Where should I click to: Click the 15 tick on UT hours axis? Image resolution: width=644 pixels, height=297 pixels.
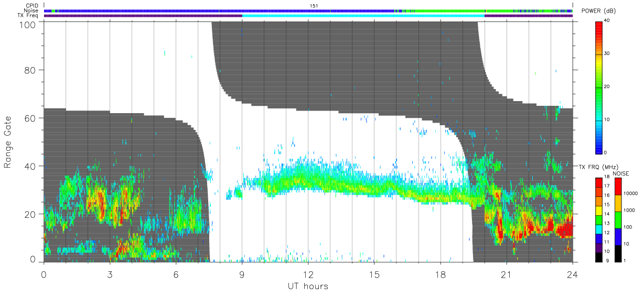(x=374, y=273)
